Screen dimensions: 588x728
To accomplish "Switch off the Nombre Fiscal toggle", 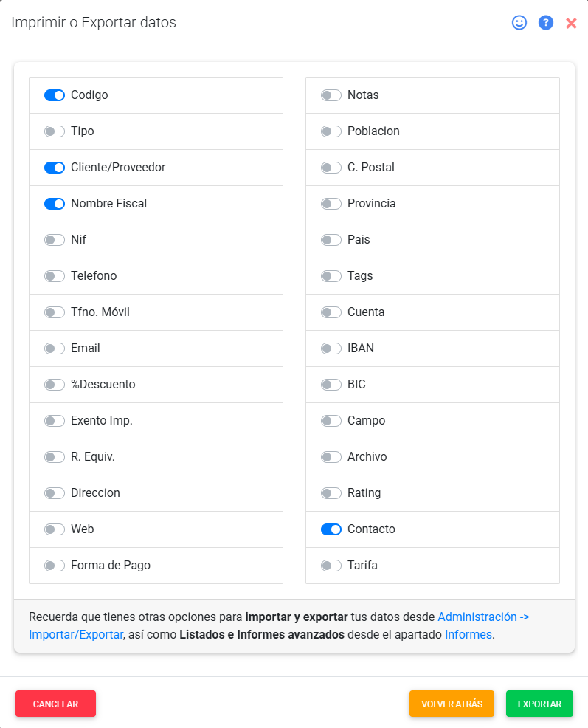I will coord(55,204).
